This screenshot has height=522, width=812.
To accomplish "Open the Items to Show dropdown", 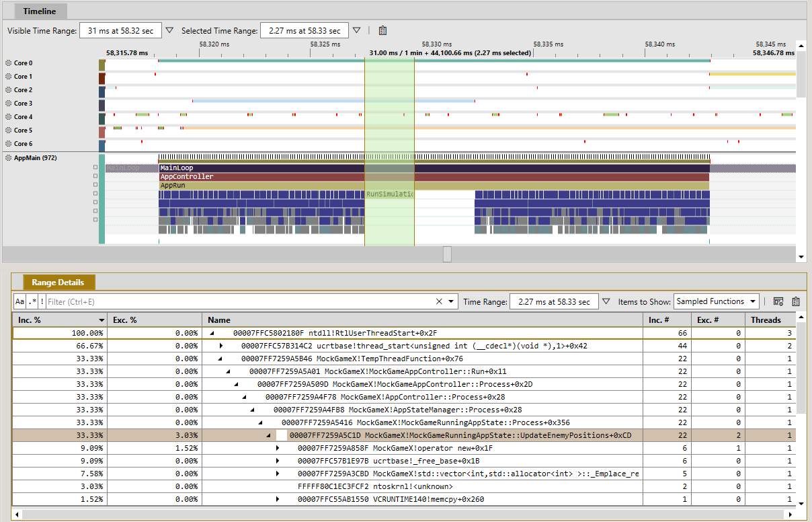I will (717, 301).
